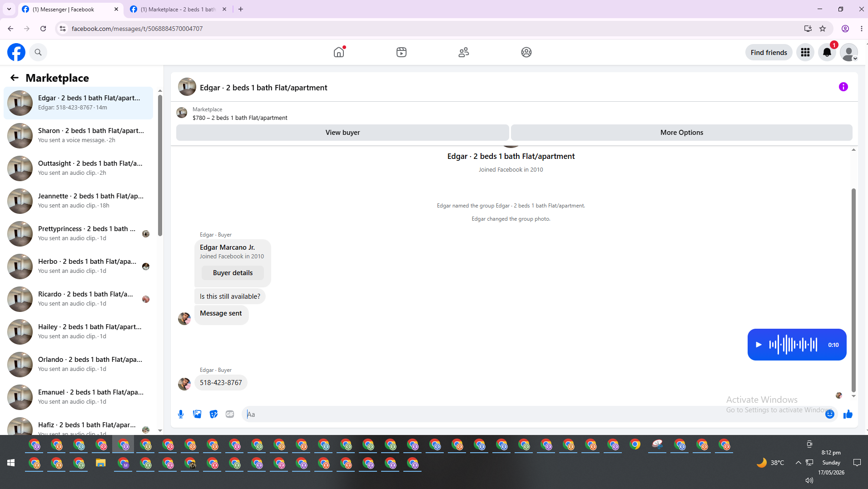Click the Find friends button
Image resolution: width=868 pixels, height=489 pixels.
click(x=769, y=53)
